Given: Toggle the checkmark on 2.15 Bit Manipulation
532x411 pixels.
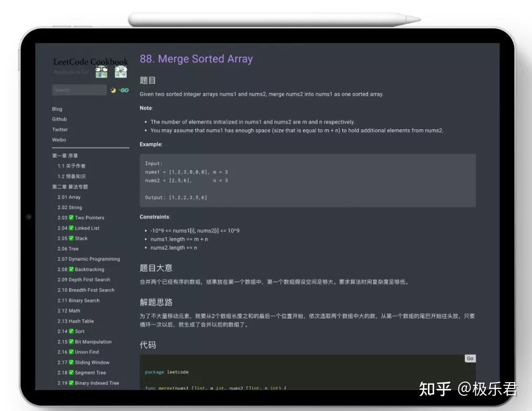Looking at the screenshot, I should click(70, 342).
